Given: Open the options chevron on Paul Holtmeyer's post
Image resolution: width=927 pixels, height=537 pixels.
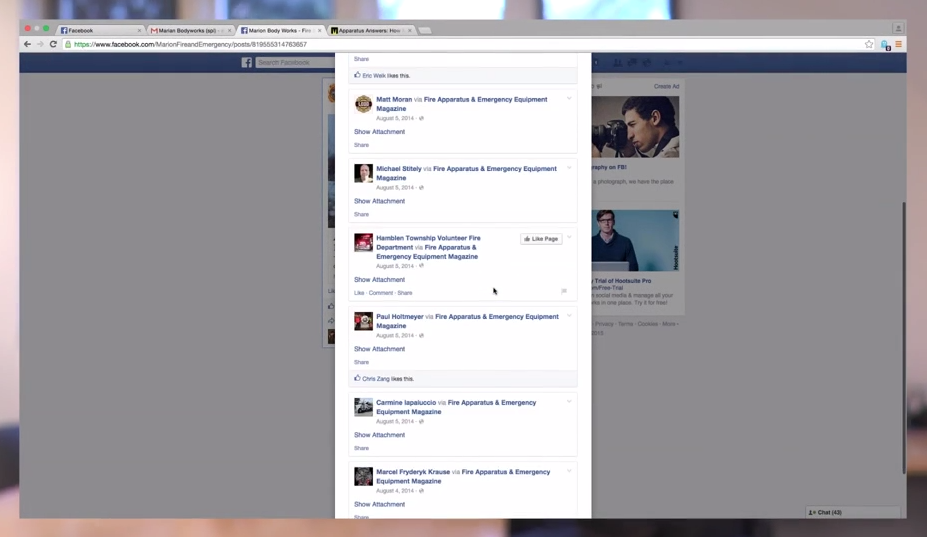Looking at the screenshot, I should pyautogui.click(x=569, y=316).
